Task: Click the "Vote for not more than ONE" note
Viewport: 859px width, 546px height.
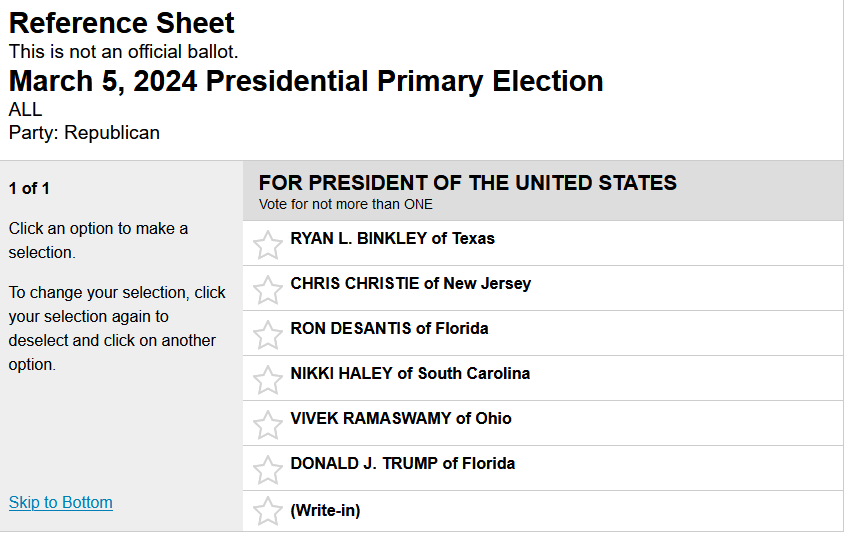Action: coord(345,204)
